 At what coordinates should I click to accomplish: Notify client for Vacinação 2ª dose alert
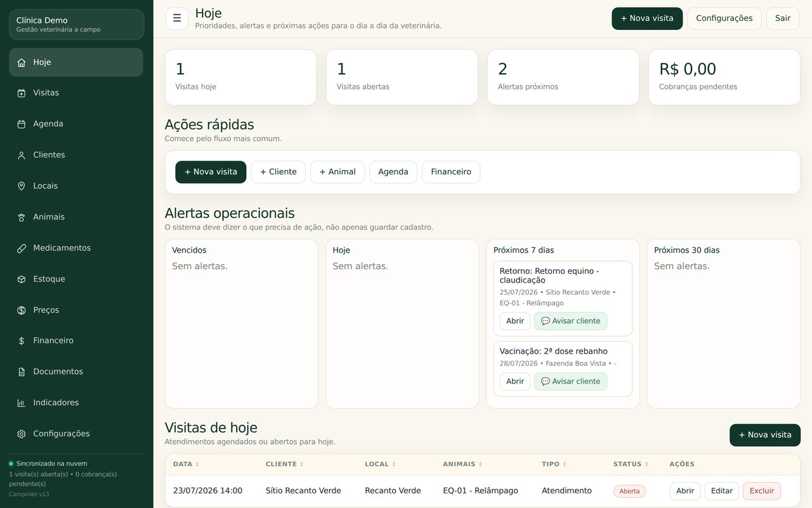point(570,382)
